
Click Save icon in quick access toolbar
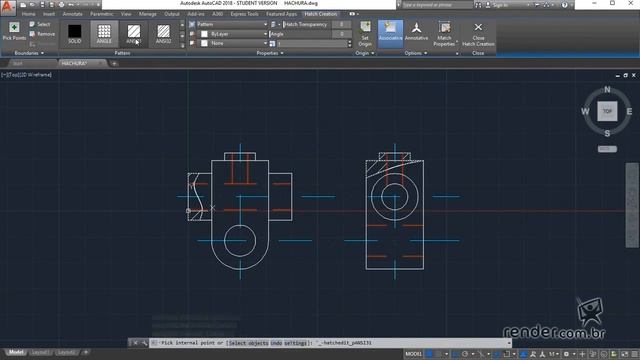point(42,4)
